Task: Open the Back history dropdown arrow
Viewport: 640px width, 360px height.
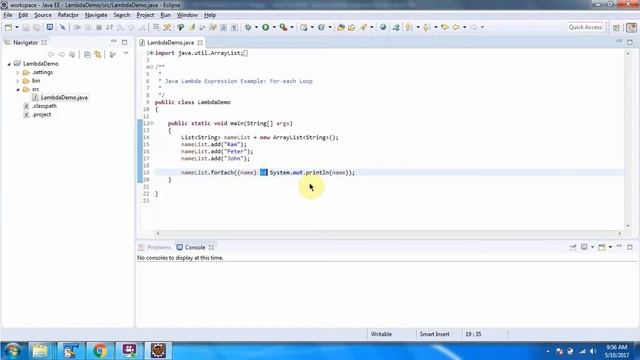Action: click(x=464, y=27)
